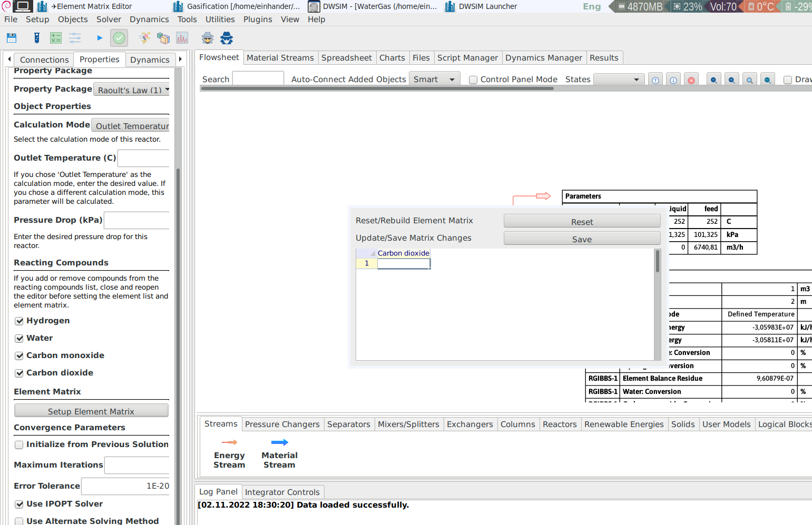Click the Solve Flowsheet green checkmark icon

[119, 38]
